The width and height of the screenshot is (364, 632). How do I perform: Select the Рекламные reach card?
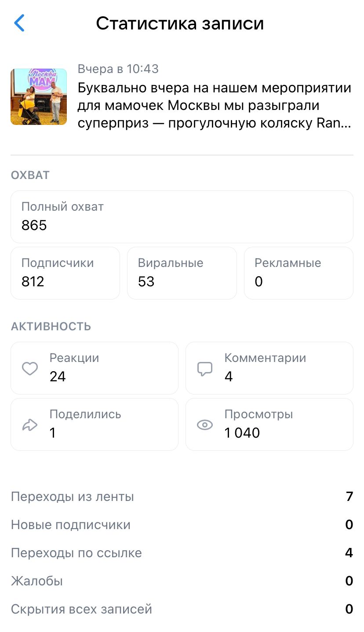click(298, 273)
